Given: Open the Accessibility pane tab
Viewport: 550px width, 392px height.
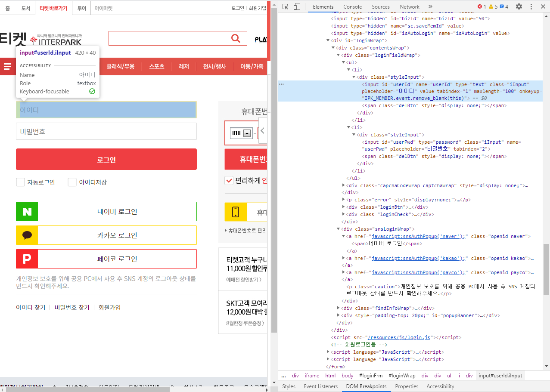Looking at the screenshot, I should (441, 386).
